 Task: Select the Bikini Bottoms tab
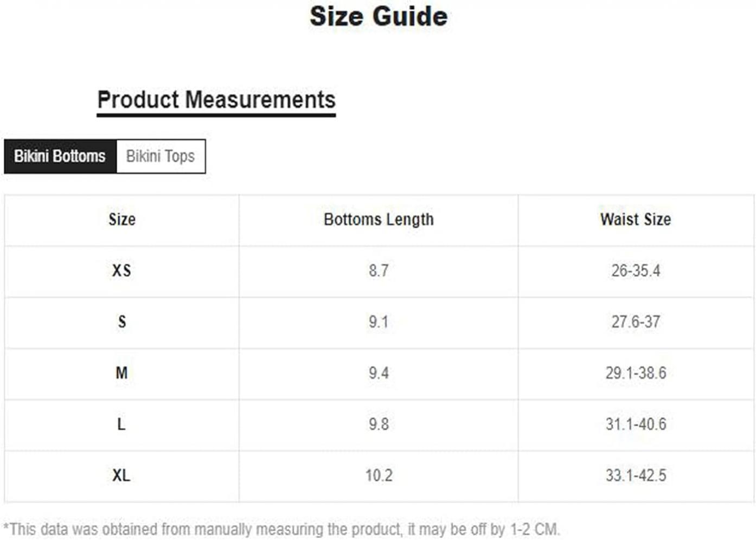pos(60,156)
